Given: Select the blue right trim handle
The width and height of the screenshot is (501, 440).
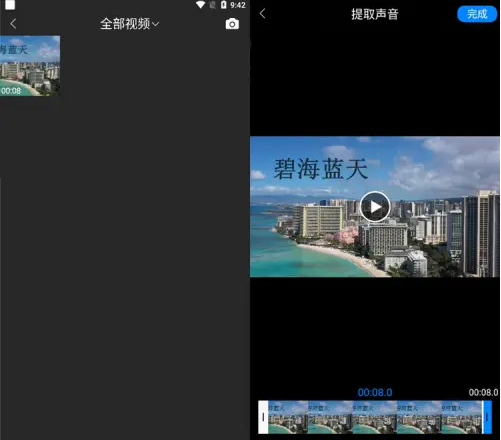Looking at the screenshot, I should 487,417.
